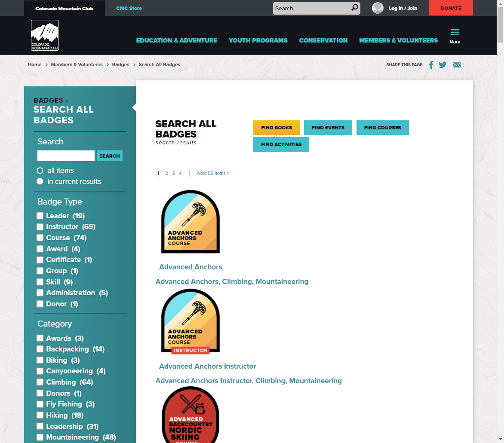
Task: Click the user avatar icon
Action: click(378, 8)
